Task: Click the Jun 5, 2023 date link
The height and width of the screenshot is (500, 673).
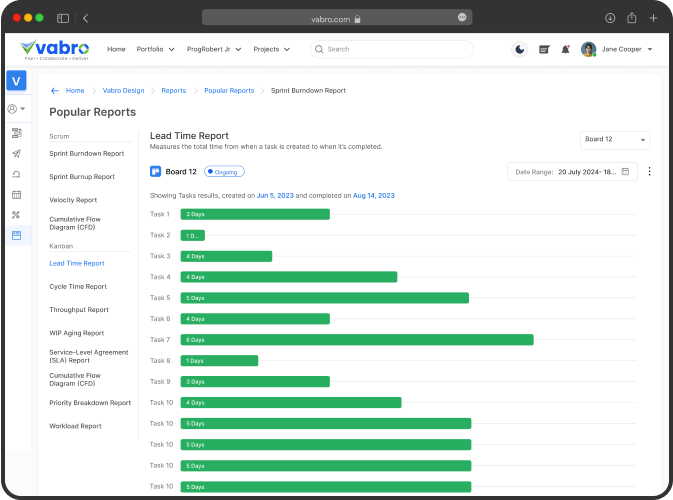Action: coord(275,196)
